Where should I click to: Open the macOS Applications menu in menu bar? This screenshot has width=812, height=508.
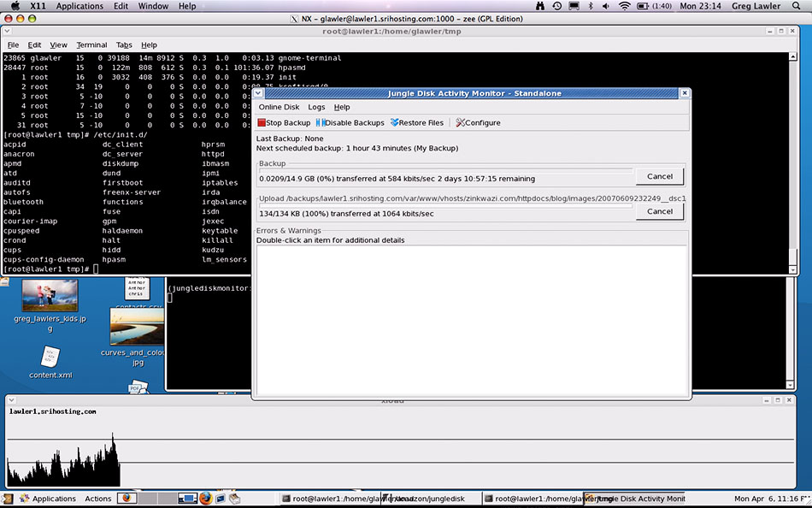point(79,6)
